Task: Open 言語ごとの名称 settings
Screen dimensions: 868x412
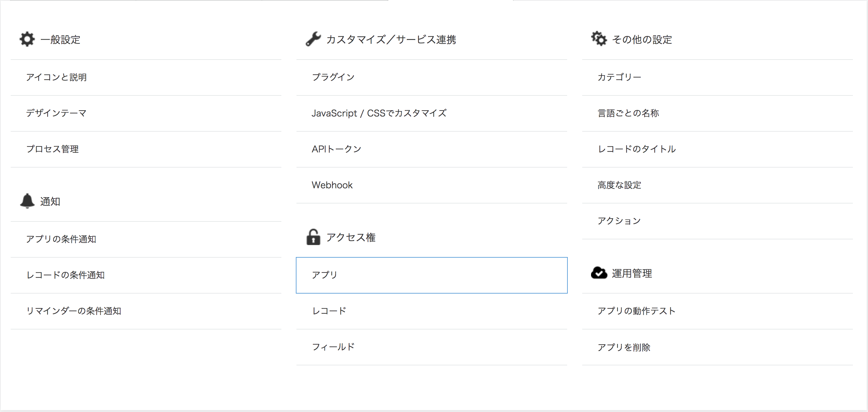Action: click(717, 113)
